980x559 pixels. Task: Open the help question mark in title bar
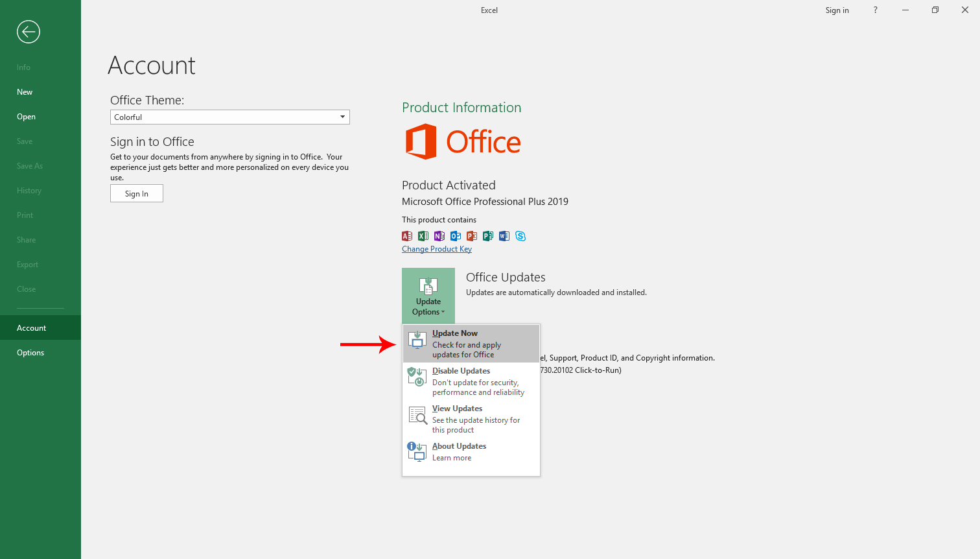click(875, 10)
